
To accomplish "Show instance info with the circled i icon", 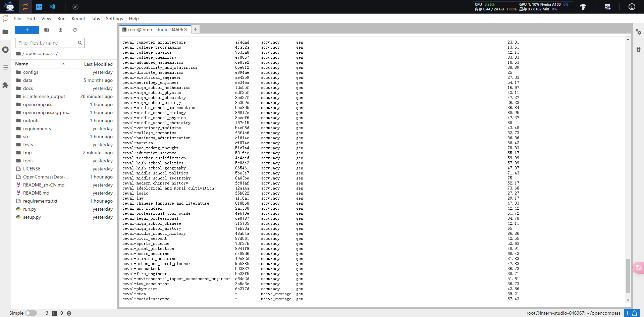I will pos(632,7).
